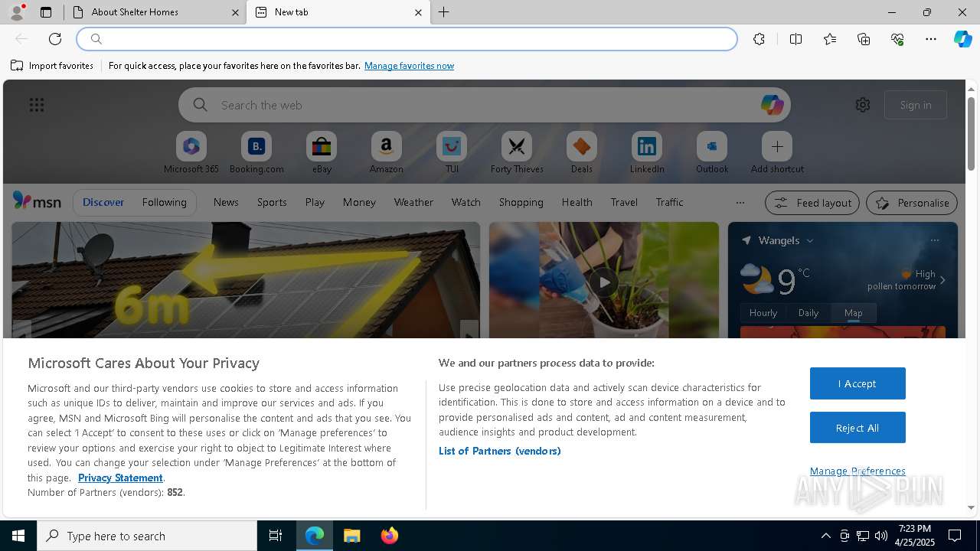Open Forty Thieves shortcut
The height and width of the screenshot is (551, 980).
click(517, 153)
